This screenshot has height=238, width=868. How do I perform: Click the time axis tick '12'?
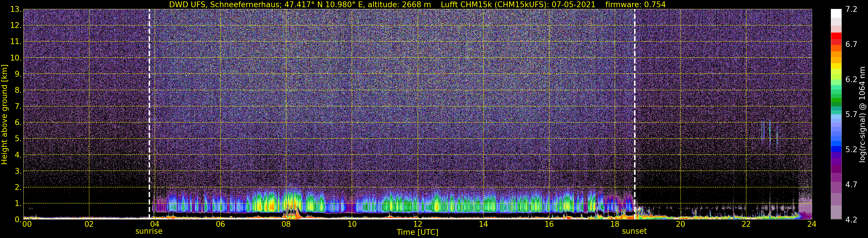(417, 224)
